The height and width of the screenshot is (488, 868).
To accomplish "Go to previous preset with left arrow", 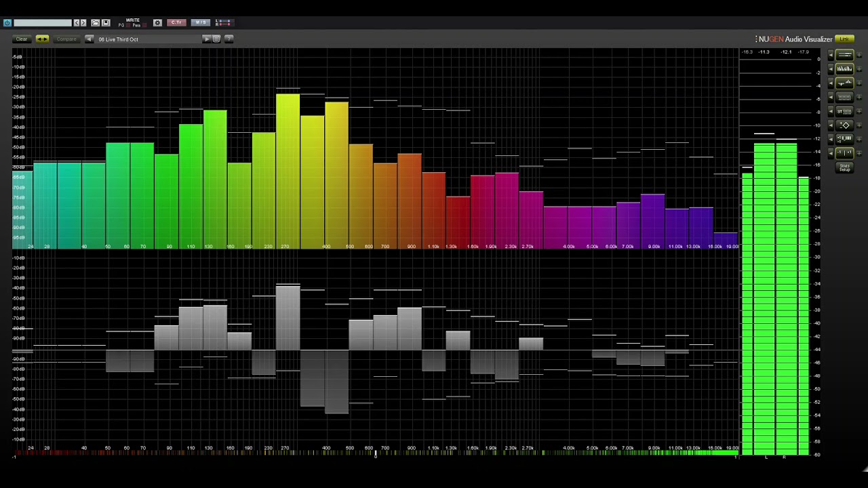I will [x=89, y=39].
